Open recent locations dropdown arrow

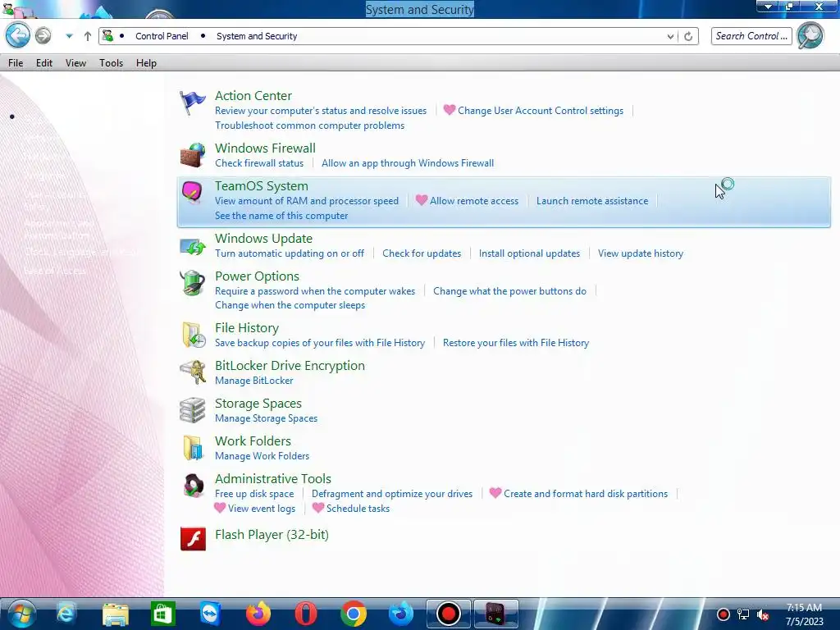(69, 36)
